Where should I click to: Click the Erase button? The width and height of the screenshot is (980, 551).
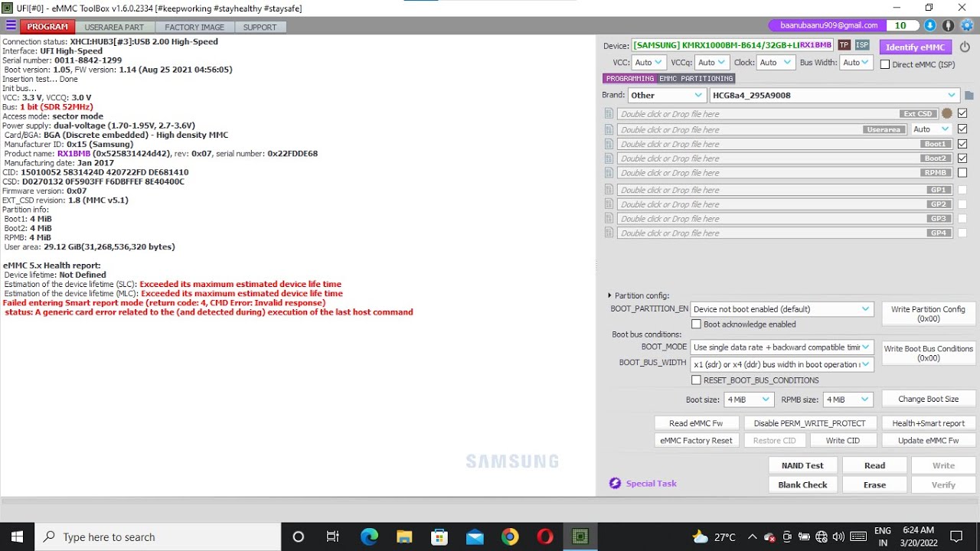pyautogui.click(x=874, y=484)
